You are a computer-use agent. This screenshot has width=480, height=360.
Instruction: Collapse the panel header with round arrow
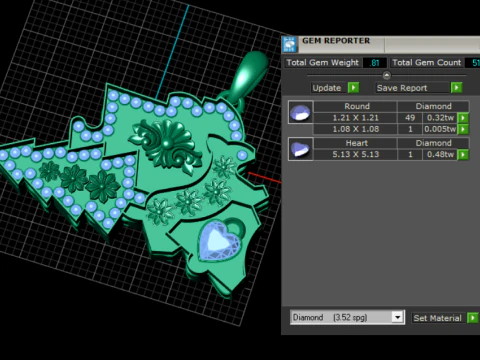(x=387, y=75)
